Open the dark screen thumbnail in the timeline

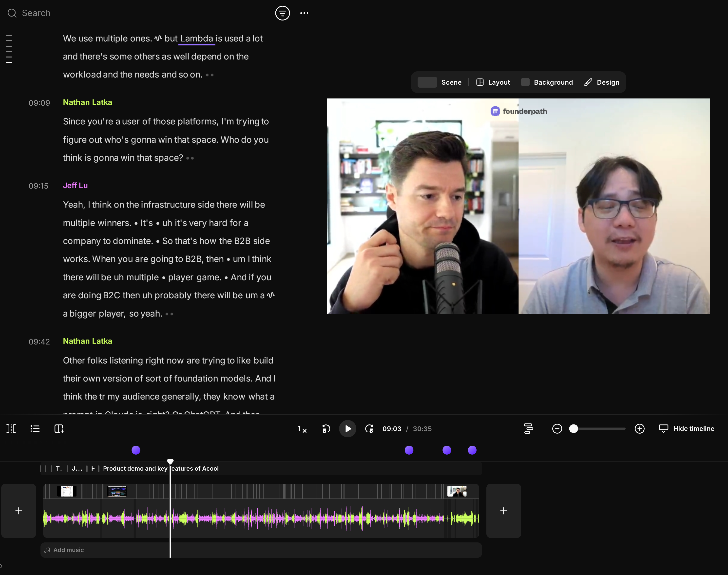(117, 491)
